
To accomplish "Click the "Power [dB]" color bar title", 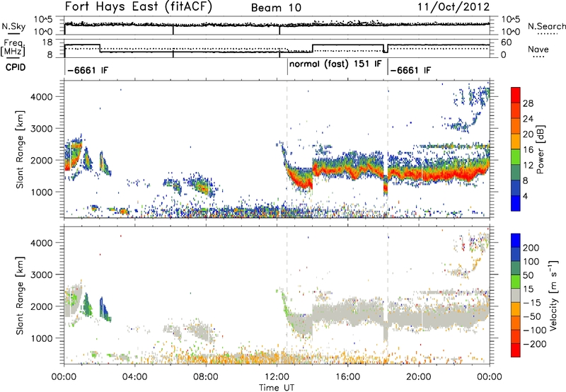I will pos(540,149).
